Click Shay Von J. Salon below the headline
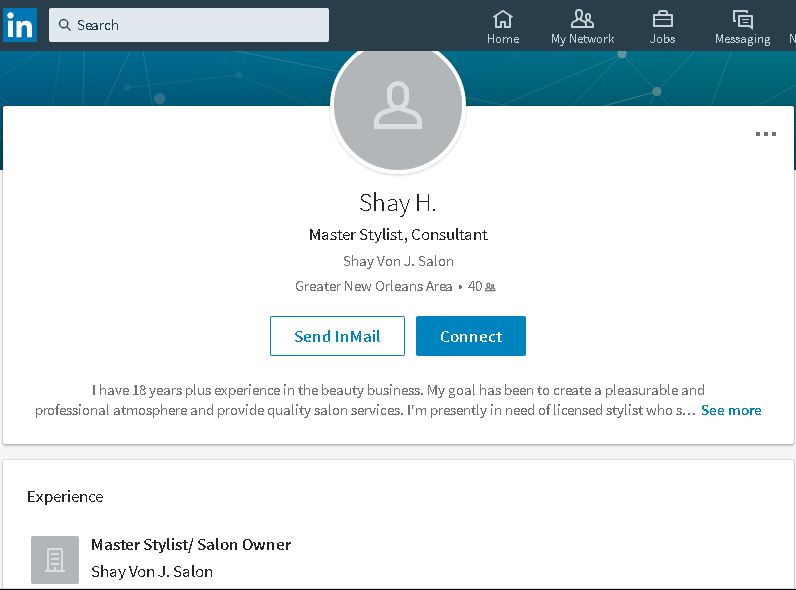Viewport: 796px width, 590px height. pos(398,261)
